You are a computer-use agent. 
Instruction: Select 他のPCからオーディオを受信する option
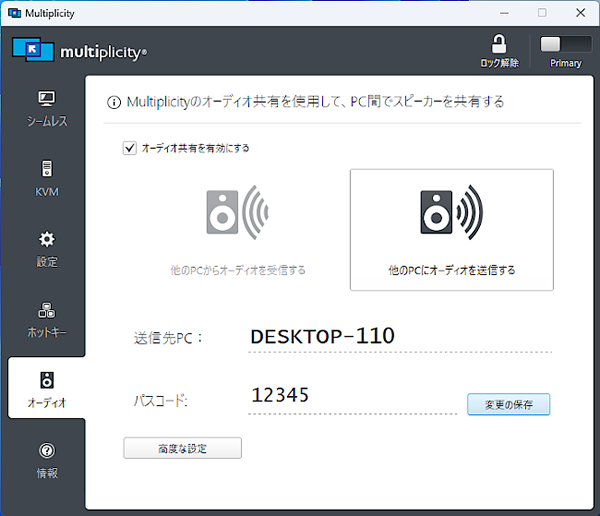238,228
